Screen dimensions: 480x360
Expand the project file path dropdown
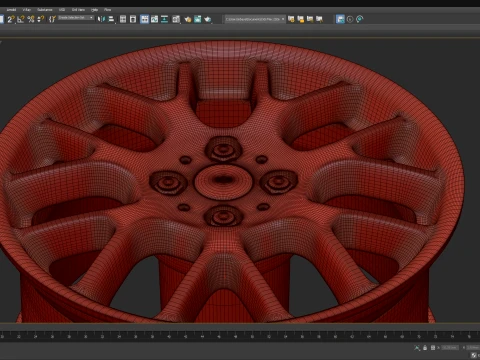[x=283, y=19]
